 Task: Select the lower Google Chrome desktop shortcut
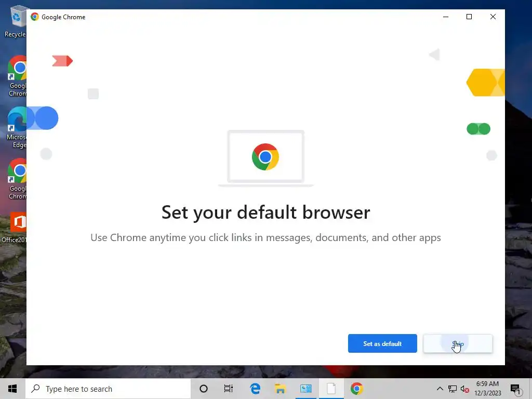point(17,179)
